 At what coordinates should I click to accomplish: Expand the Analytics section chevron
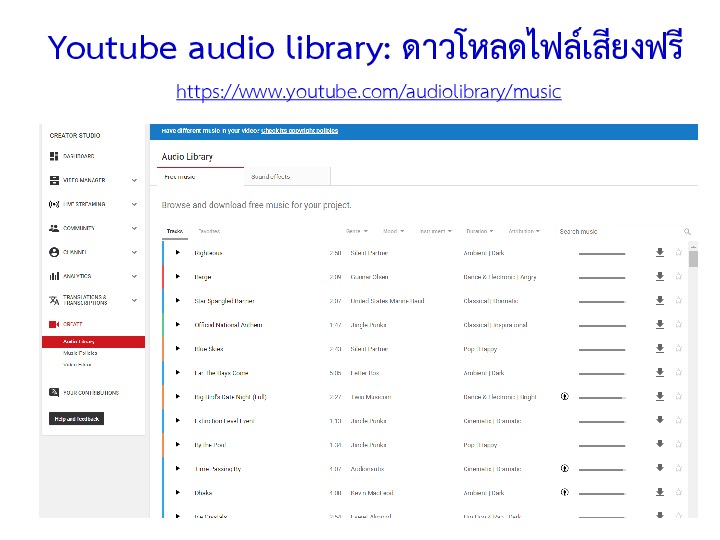[x=134, y=276]
